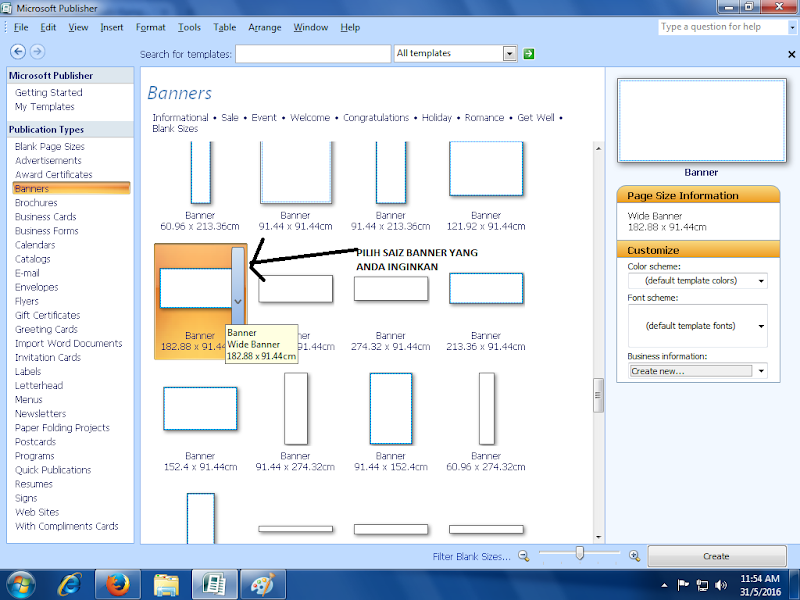Select Calendars publication type
Image resolution: width=800 pixels, height=600 pixels.
[x=35, y=245]
